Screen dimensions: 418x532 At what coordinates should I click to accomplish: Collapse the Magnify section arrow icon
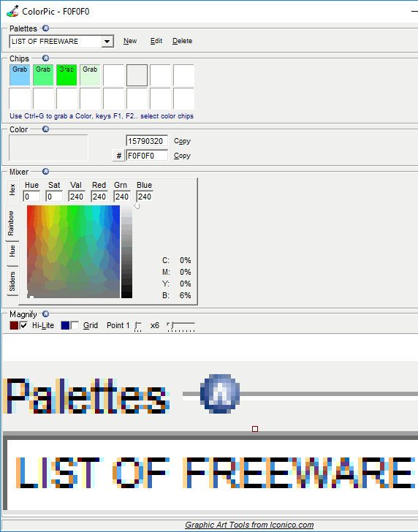click(45, 313)
